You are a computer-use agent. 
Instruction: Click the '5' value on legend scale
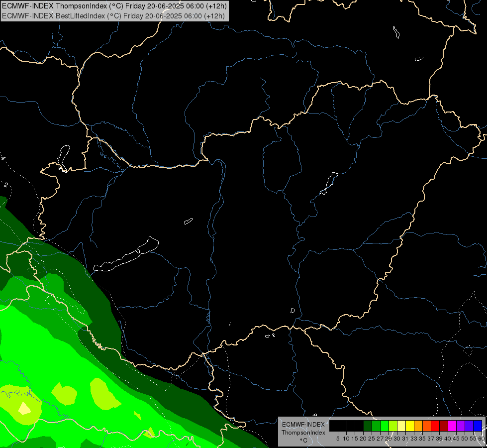[338, 439]
